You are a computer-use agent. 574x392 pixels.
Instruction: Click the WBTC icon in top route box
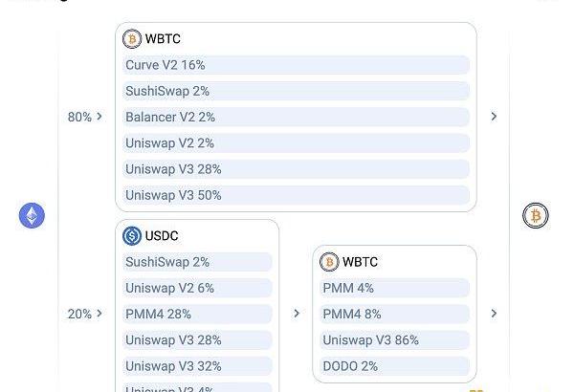pos(132,39)
